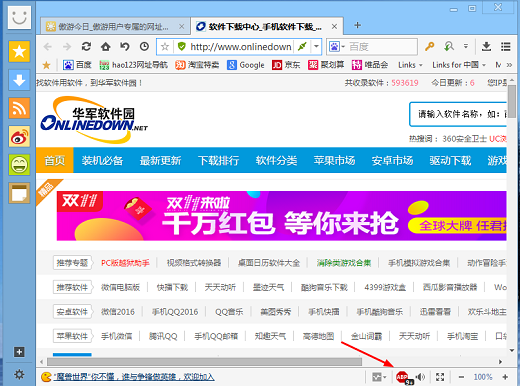
Task: Click the orange star on bookmarks bar
Action: coord(46,65)
